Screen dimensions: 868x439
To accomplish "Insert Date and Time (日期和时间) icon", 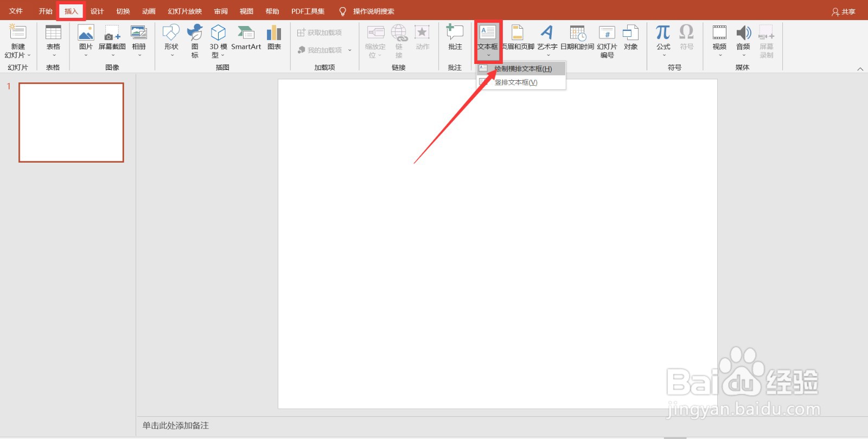I will tap(577, 33).
